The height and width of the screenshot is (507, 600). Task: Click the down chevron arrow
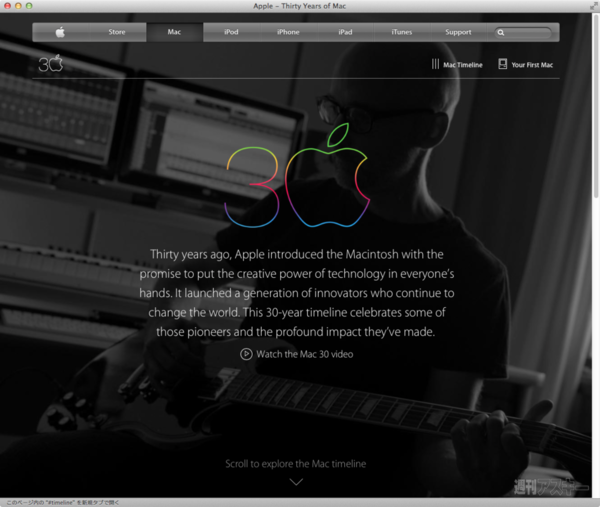click(x=296, y=482)
